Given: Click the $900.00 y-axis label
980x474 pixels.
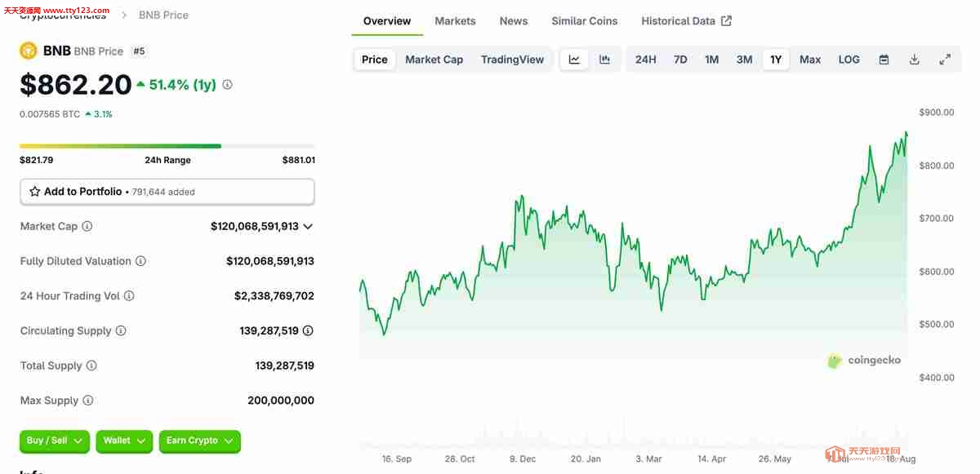Looking at the screenshot, I should pos(937,113).
